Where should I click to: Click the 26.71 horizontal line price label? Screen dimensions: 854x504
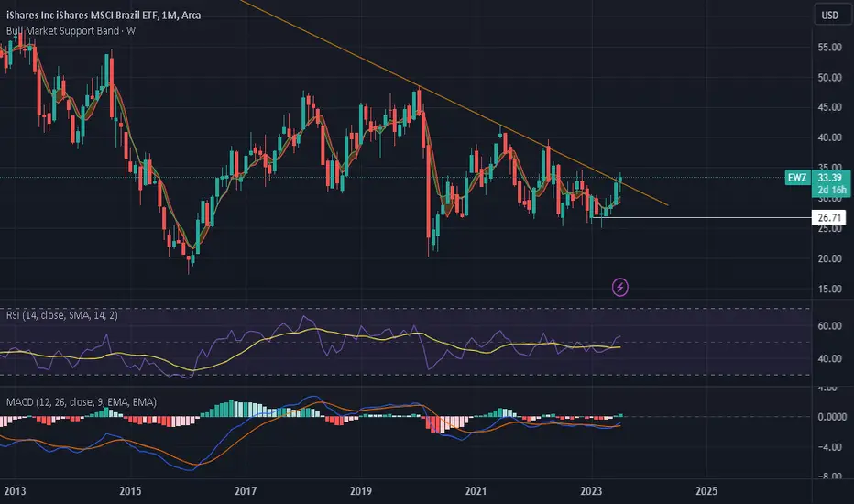[x=829, y=218]
